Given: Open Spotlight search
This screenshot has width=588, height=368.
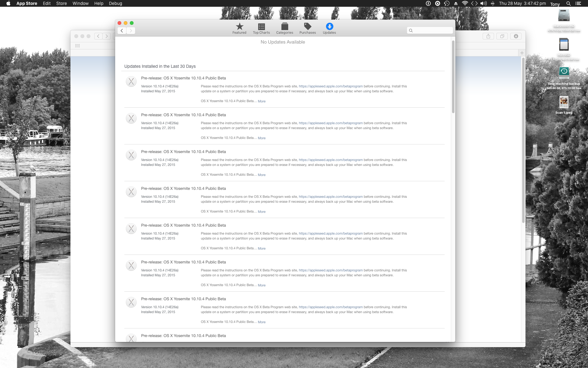Looking at the screenshot, I should (568, 4).
